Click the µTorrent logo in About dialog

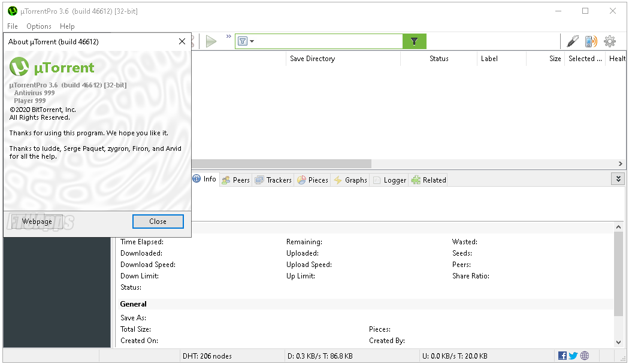[x=52, y=67]
